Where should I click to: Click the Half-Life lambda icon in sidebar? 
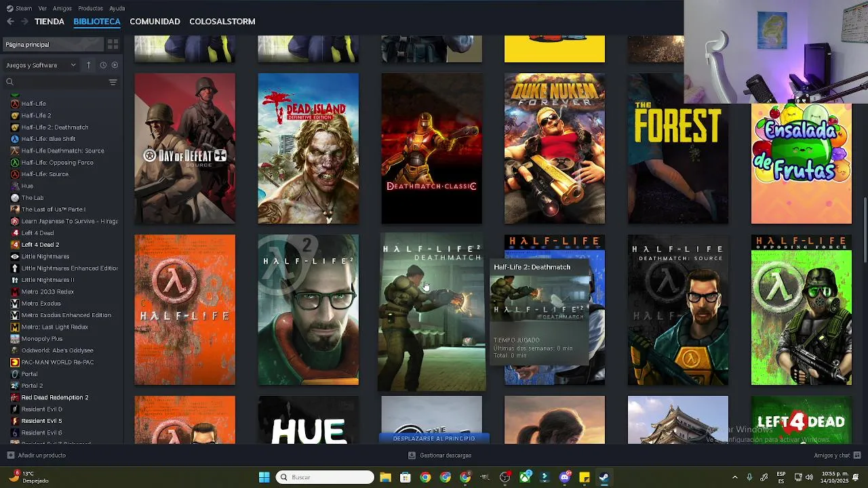click(15, 104)
